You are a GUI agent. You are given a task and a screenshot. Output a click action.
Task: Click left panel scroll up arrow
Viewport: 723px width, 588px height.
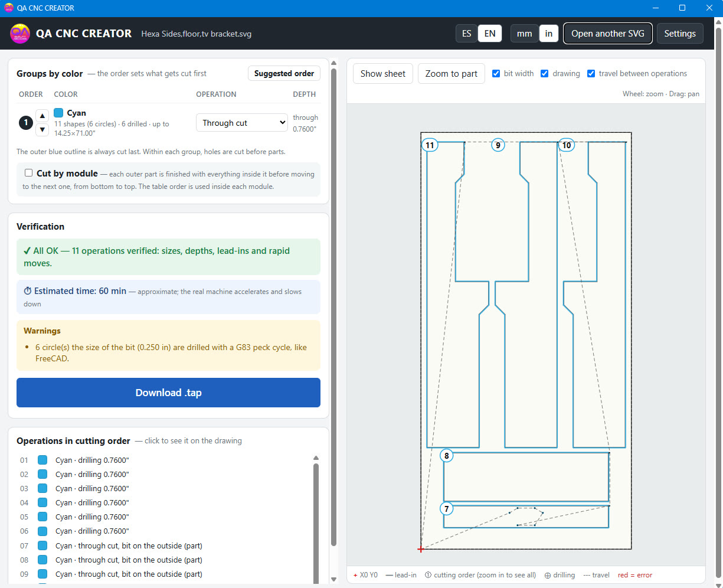tap(333, 63)
